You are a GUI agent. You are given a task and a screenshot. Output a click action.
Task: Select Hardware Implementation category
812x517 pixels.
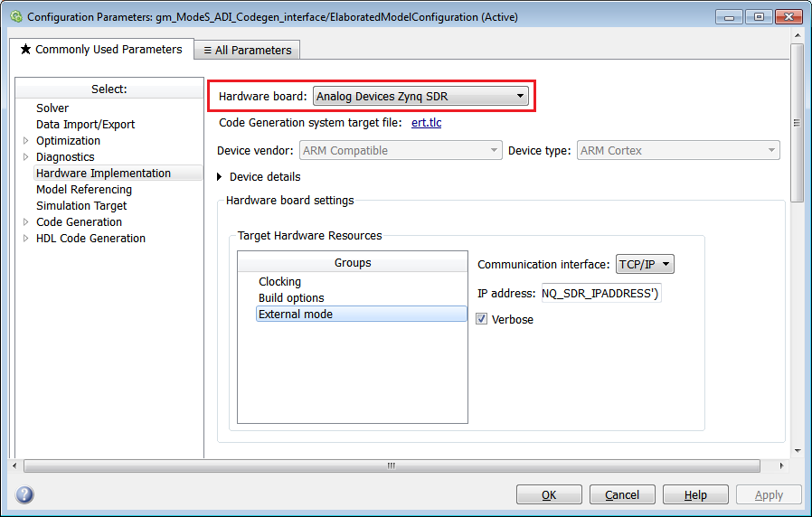118,173
